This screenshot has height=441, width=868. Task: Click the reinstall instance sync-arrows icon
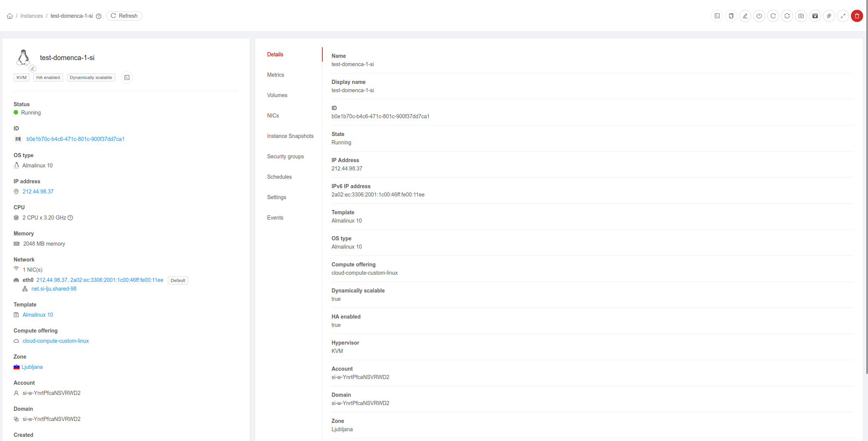(x=787, y=16)
